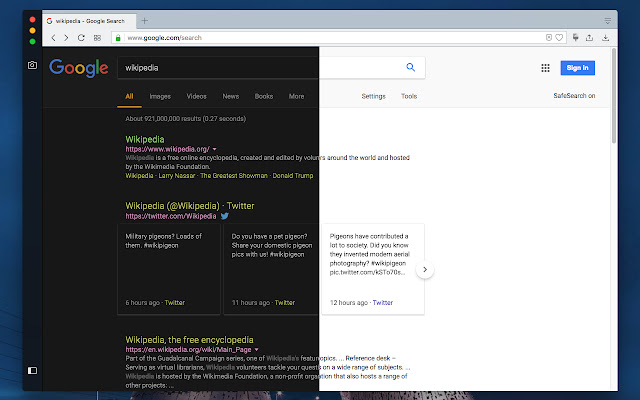Click the https://www.wikipedia.org/ URL
This screenshot has width=640, height=400.
tap(167, 149)
